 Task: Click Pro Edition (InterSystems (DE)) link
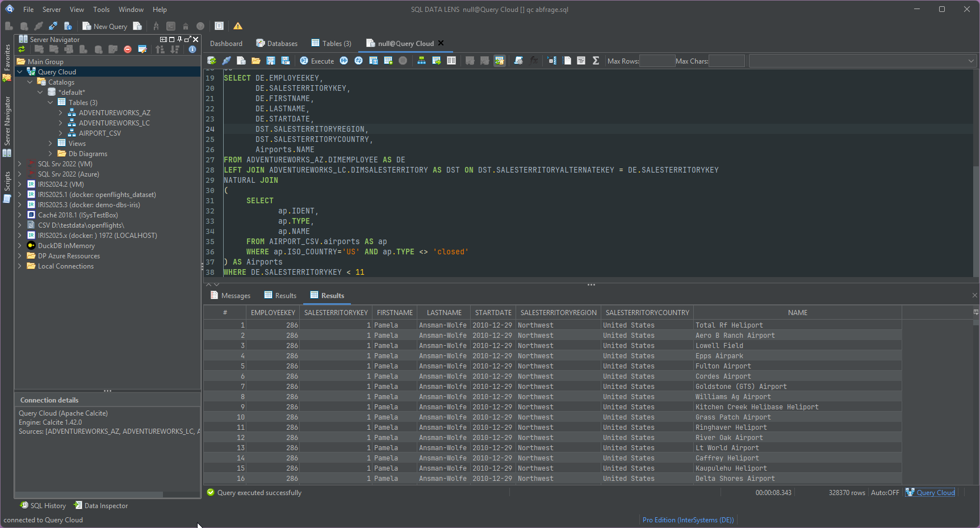tap(688, 520)
